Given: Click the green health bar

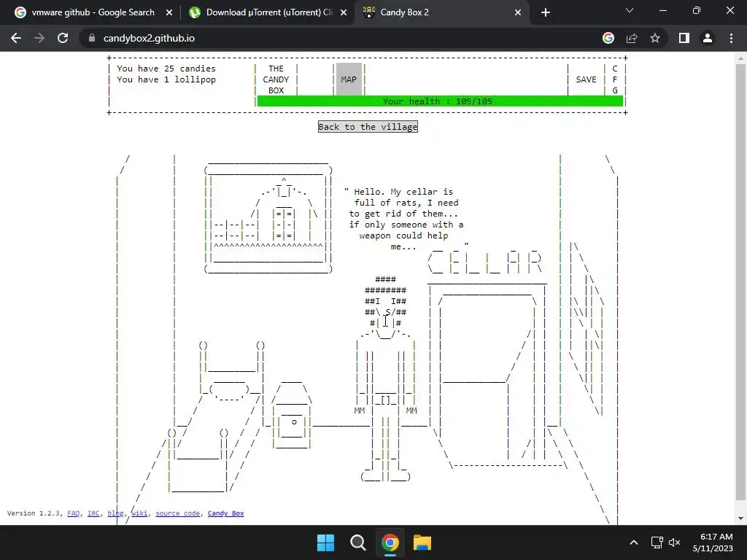Looking at the screenshot, I should tap(440, 101).
